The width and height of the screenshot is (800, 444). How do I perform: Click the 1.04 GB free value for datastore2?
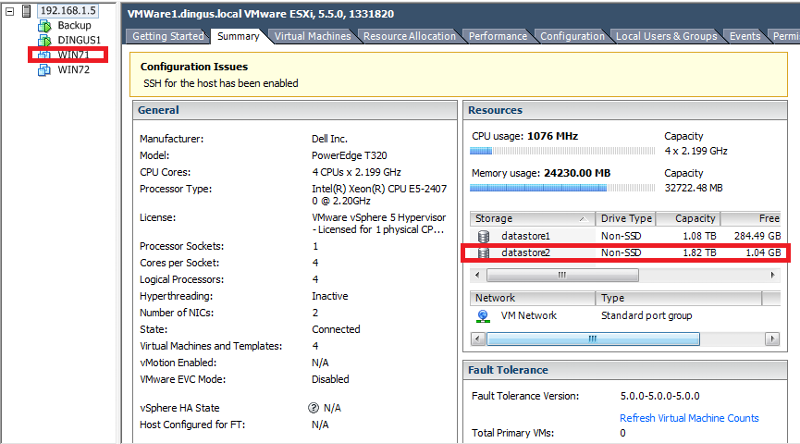763,253
